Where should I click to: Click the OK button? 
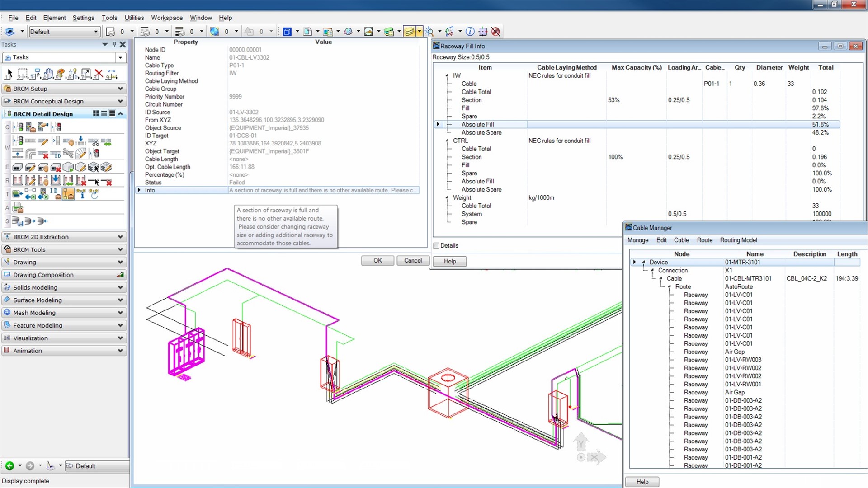point(377,261)
